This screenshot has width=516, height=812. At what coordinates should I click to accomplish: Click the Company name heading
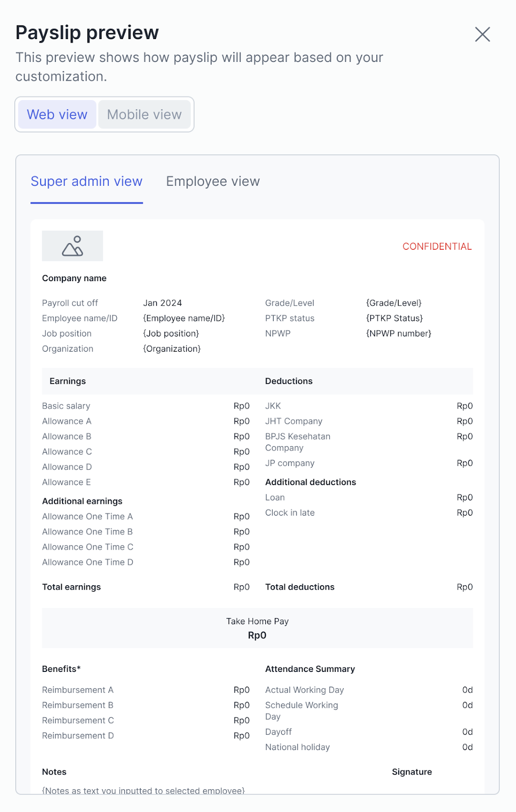pyautogui.click(x=74, y=278)
